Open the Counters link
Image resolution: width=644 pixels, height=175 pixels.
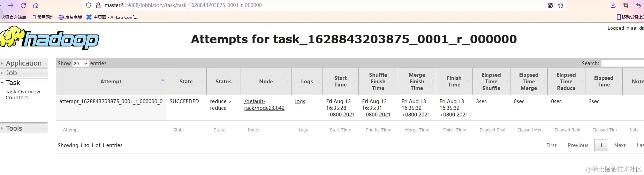[x=17, y=98]
